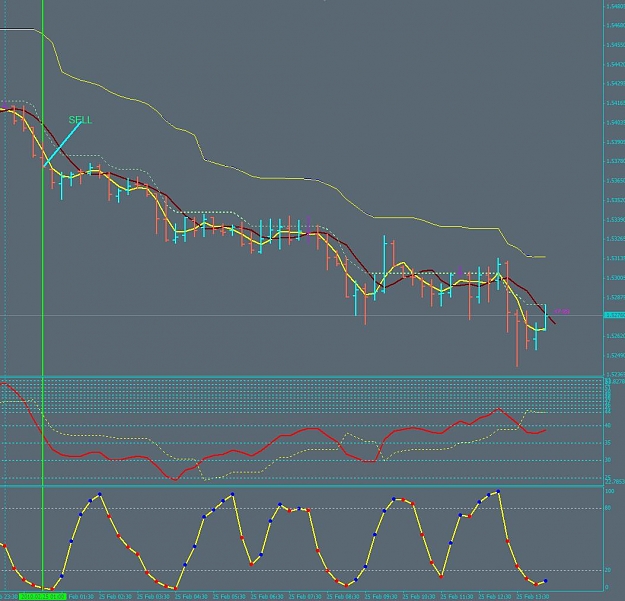Click the 100 level label in bottom pane
This screenshot has width=625, height=601.
pyautogui.click(x=609, y=491)
